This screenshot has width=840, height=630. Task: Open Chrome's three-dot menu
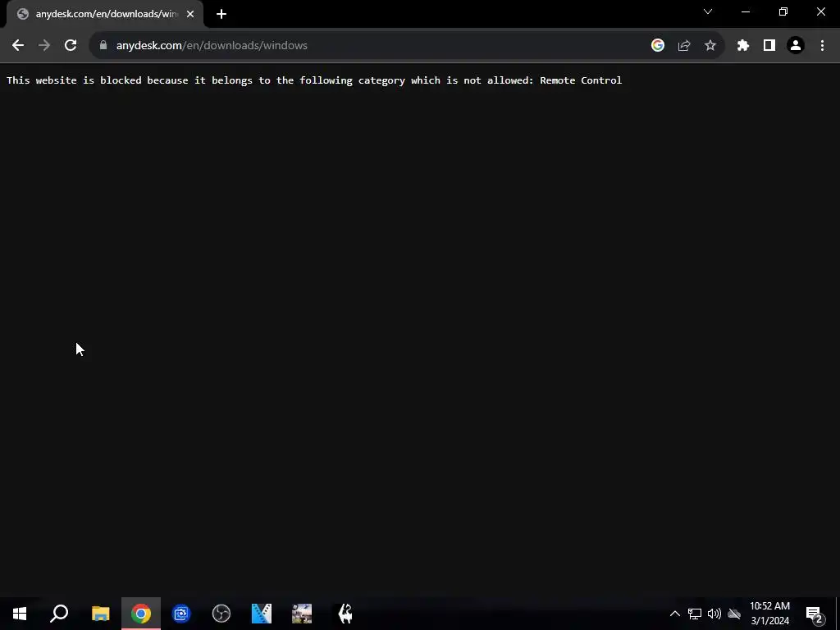click(822, 46)
